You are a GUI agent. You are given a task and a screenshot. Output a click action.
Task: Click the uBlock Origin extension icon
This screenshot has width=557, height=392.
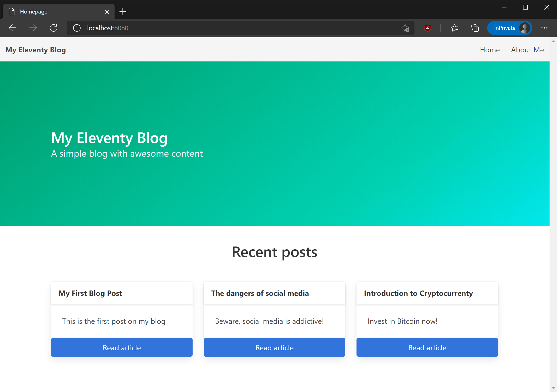tap(428, 28)
